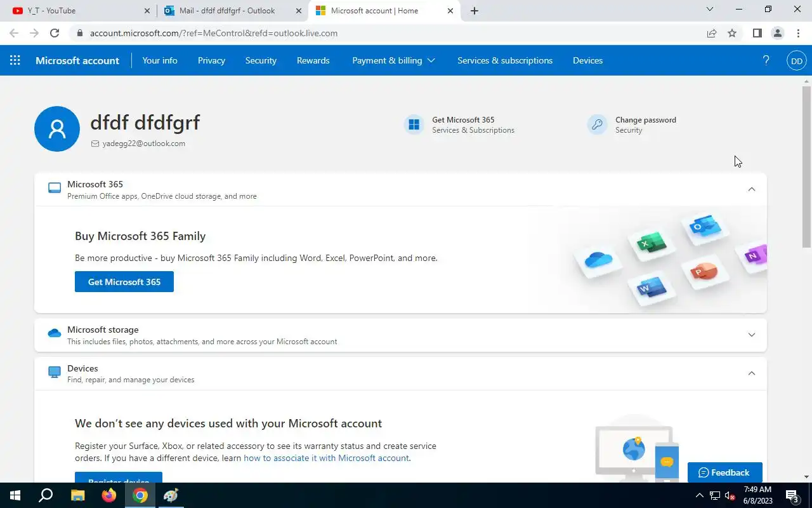Open the Rewards menu item

tap(313, 60)
